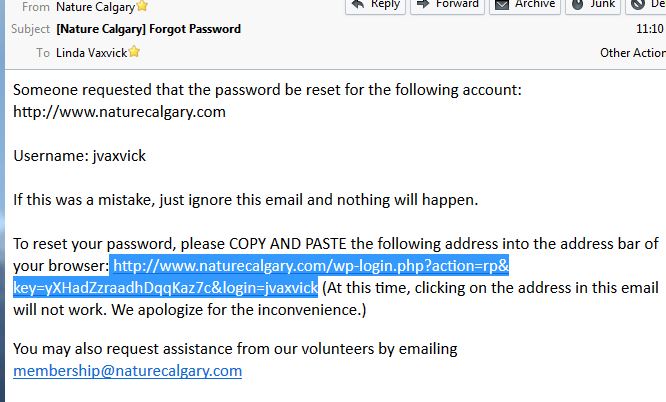Select sender name Nature Calgary
Screen dimensions: 666x402
[96, 7]
